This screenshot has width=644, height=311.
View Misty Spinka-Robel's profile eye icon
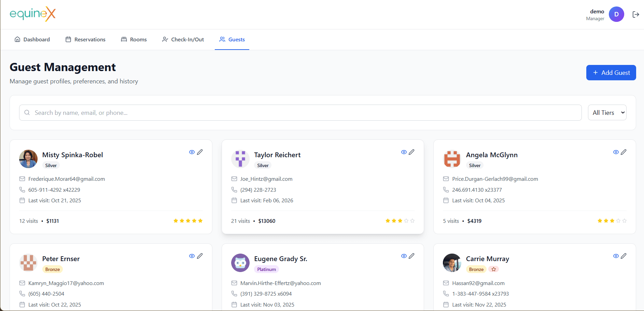[x=192, y=152]
